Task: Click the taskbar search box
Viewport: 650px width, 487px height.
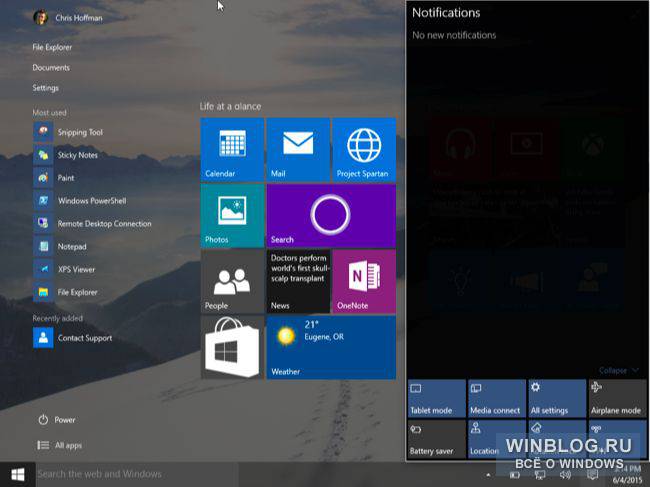Action: point(137,474)
